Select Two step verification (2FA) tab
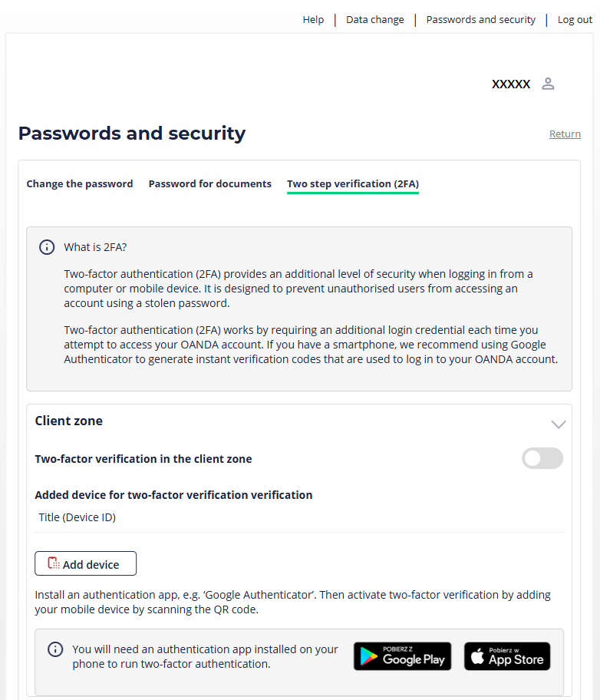 [x=353, y=184]
